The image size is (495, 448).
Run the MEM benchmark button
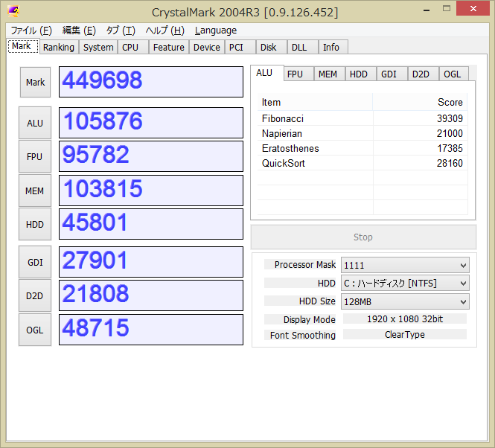coord(35,191)
